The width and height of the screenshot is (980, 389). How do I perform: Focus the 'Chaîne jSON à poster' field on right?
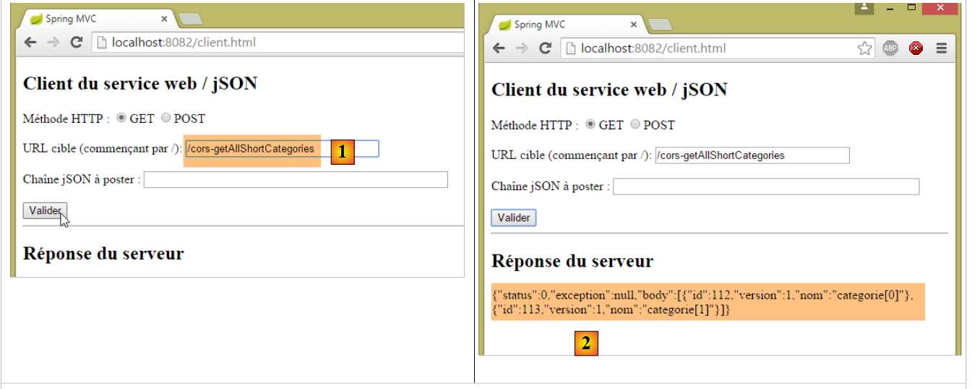tap(765, 187)
